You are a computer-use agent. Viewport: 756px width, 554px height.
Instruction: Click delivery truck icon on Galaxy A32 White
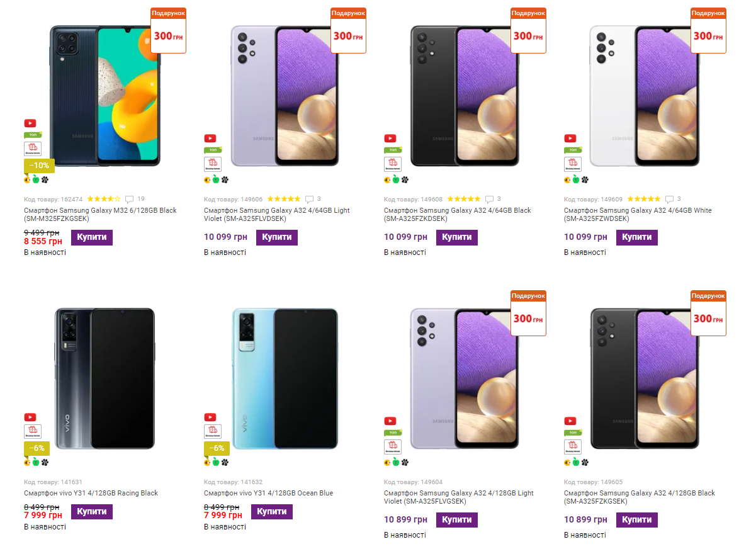coord(572,164)
